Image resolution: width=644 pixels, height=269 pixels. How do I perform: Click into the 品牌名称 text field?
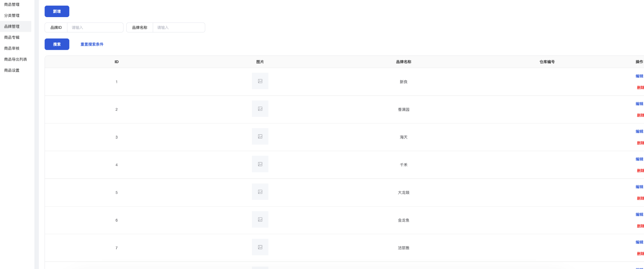(x=179, y=27)
